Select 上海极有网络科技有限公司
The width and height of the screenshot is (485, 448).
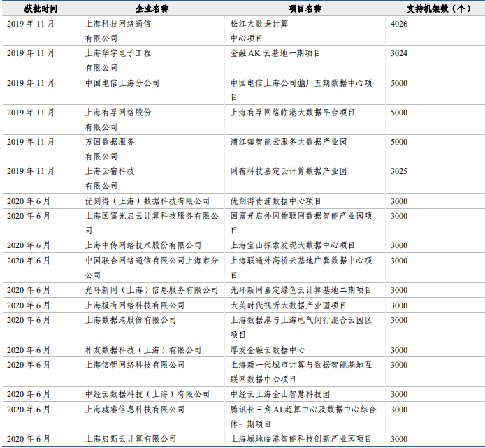pos(135,305)
